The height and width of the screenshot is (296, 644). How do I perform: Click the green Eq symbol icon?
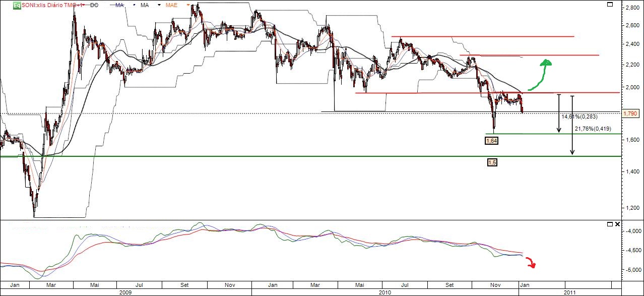pyautogui.click(x=17, y=5)
